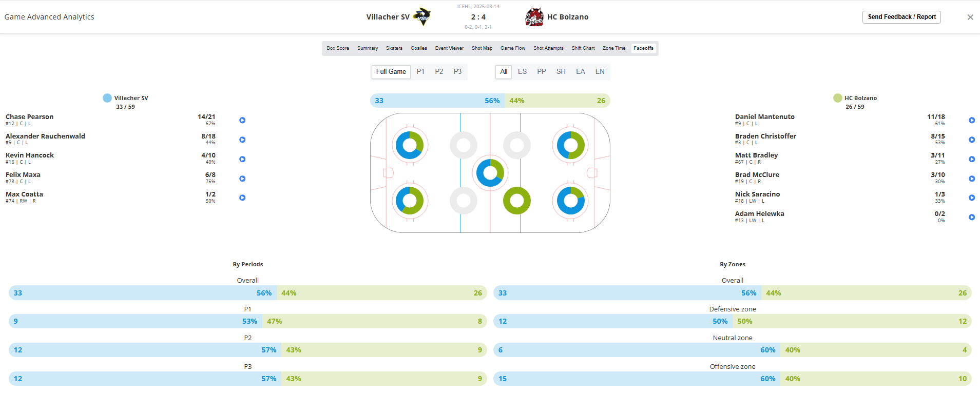Click Send Feedback / Report button
980x394 pixels.
coord(901,17)
